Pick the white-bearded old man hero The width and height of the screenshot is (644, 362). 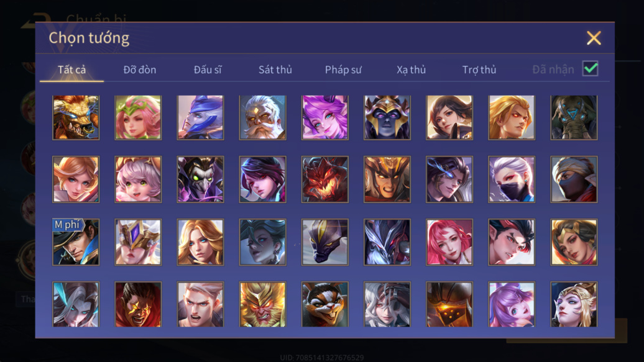tap(262, 117)
